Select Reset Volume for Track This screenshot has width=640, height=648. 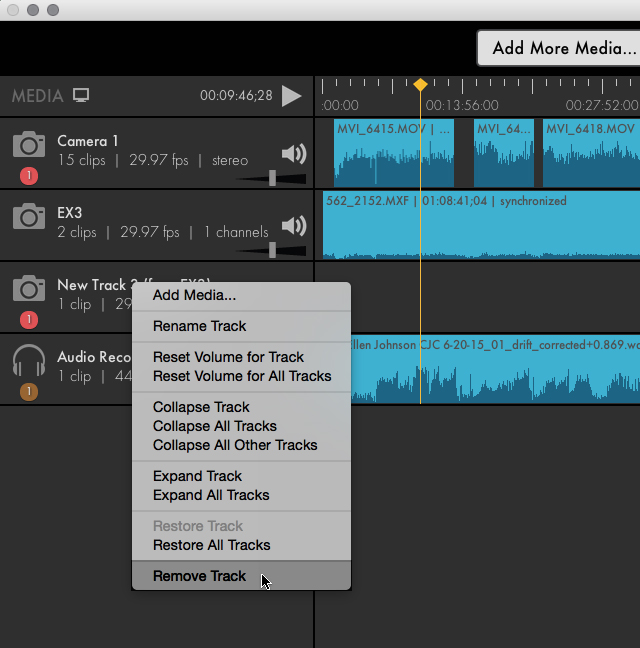click(x=241, y=357)
